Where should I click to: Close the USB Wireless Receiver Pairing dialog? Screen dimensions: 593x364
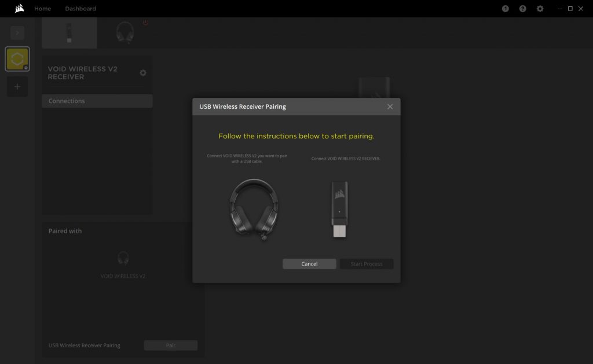coord(390,106)
